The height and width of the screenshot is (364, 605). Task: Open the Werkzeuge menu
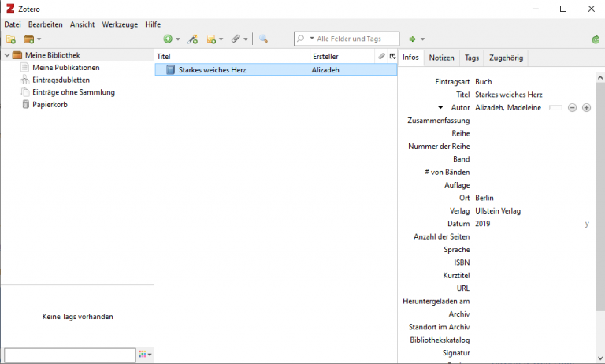(x=119, y=24)
